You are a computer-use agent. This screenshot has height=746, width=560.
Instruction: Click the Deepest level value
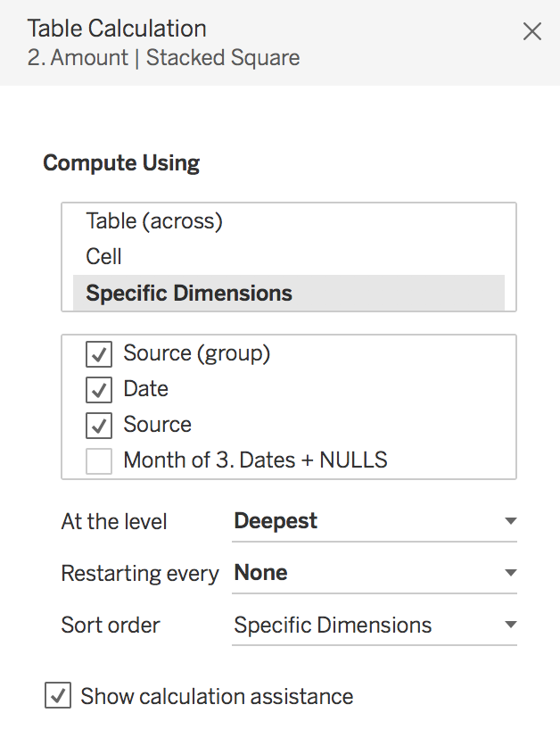click(x=276, y=521)
